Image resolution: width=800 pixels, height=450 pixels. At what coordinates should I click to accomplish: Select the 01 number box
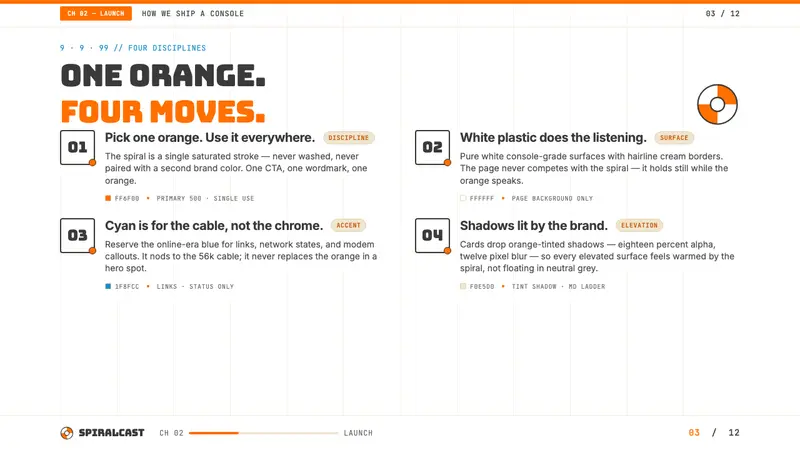tap(78, 147)
